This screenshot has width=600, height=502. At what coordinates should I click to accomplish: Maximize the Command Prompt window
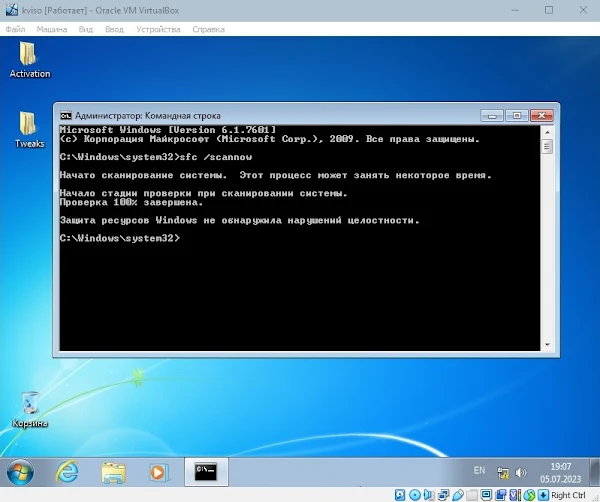[x=517, y=115]
